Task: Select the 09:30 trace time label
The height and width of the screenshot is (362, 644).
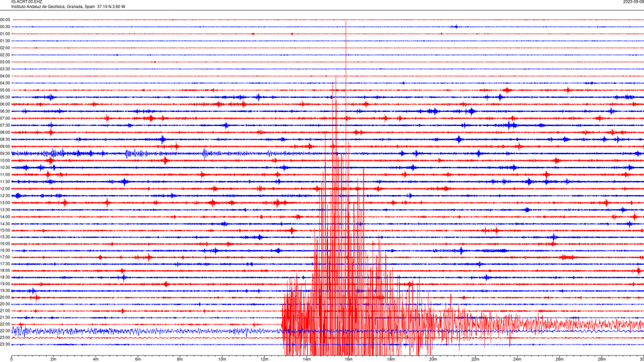Action: click(x=5, y=154)
